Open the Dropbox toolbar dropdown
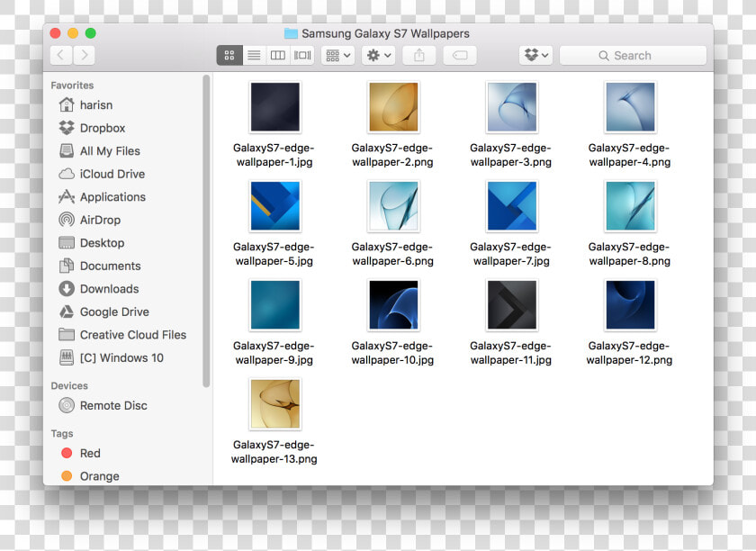The width and height of the screenshot is (756, 551). click(x=536, y=56)
